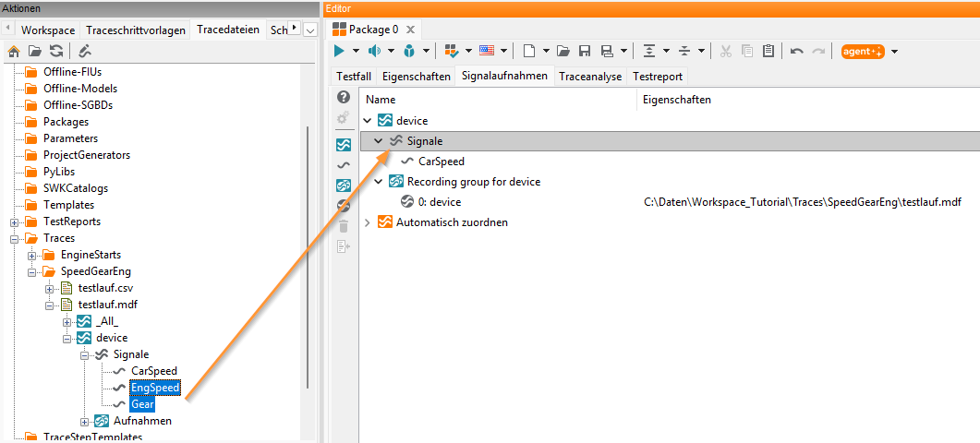The height and width of the screenshot is (443, 980).
Task: Click open folder icon in Aktionen toolbar
Action: 35,52
